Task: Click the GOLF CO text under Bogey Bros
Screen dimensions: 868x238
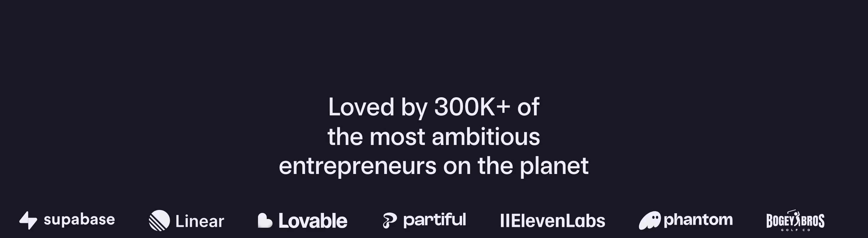Action: tap(796, 230)
